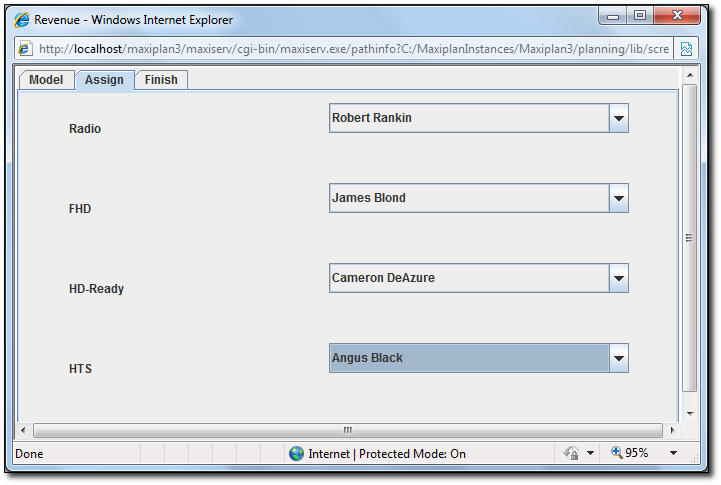Viewport: 721px width, 485px height.
Task: Click the Internet Explorer logo in title bar
Action: 22,19
